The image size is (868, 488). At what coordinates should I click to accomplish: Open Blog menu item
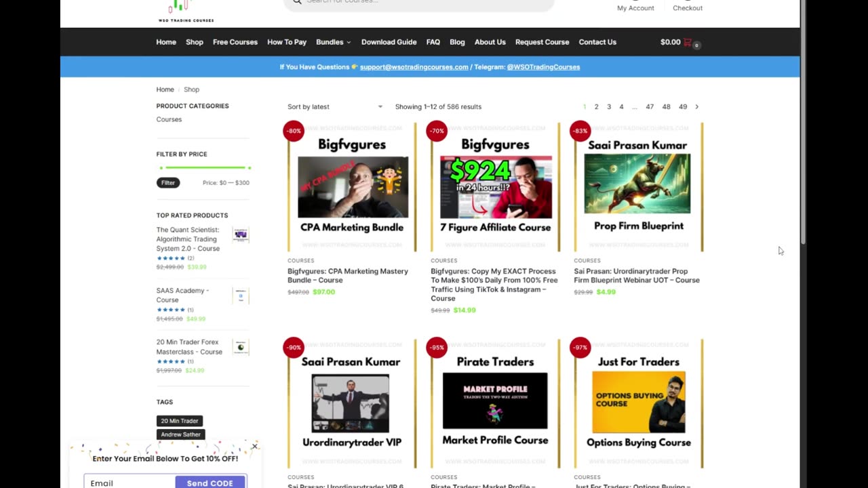pyautogui.click(x=457, y=42)
